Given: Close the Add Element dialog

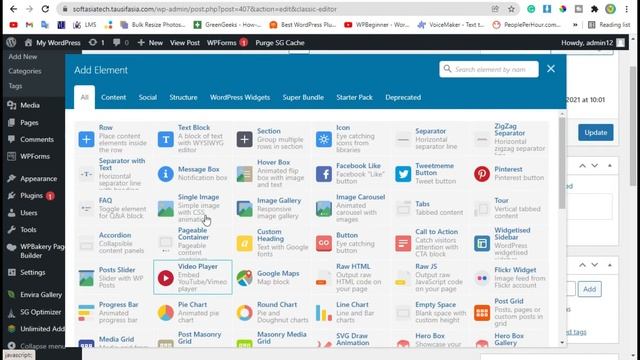Looking at the screenshot, I should pos(551,69).
